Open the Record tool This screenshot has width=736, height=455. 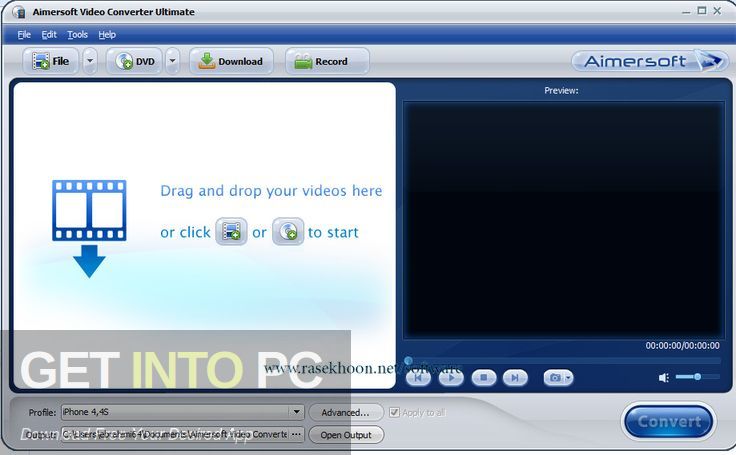[327, 62]
